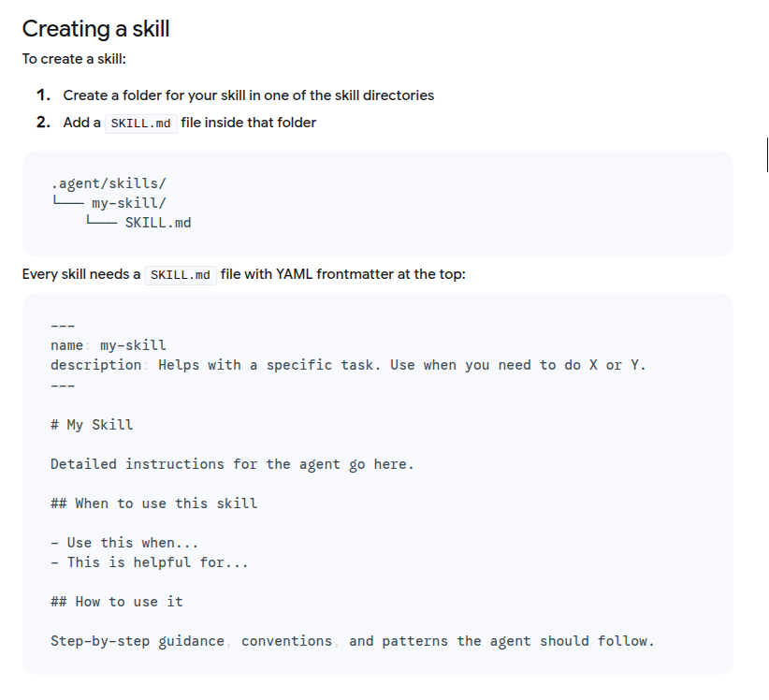This screenshot has width=769, height=700.
Task: Click the "- Use this when..." bullet line
Action: [124, 543]
